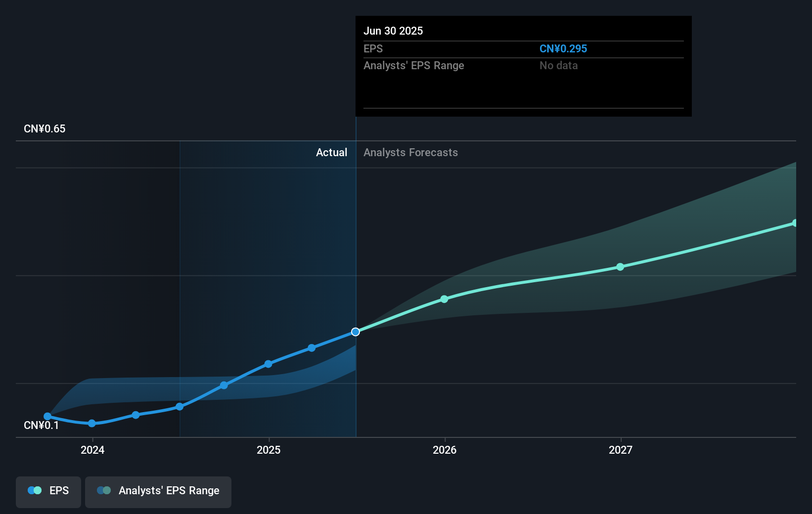
Task: Click the "Analysts Forecasts" section label
Action: 410,153
